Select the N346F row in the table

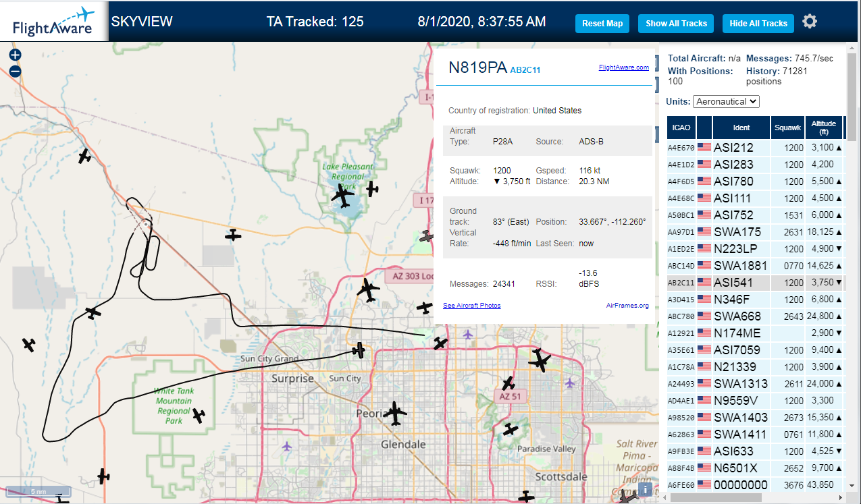755,300
